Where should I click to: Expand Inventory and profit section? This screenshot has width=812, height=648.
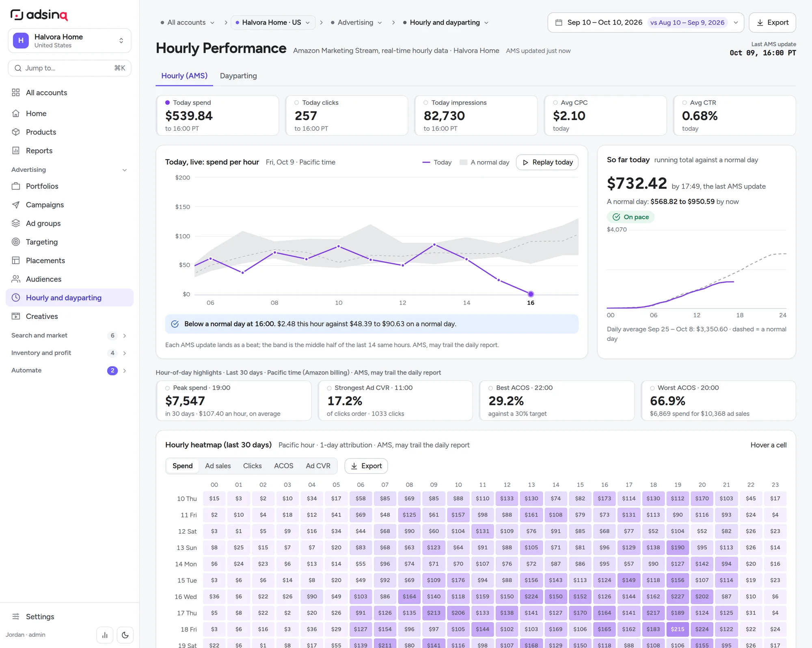[x=69, y=353]
